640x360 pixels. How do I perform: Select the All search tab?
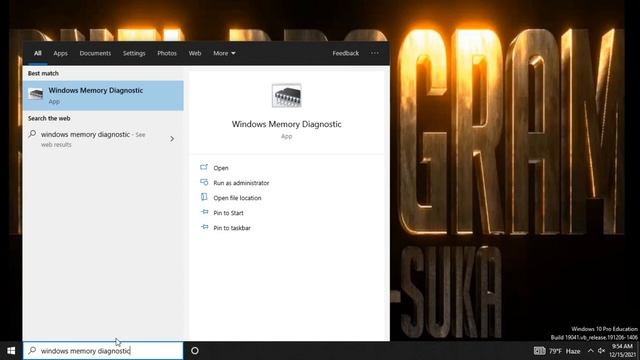pos(38,53)
